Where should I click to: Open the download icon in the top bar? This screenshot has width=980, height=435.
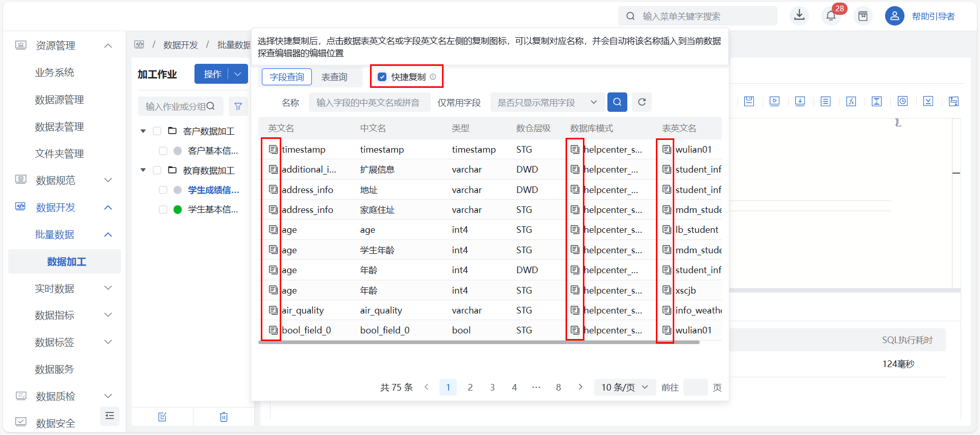pyautogui.click(x=799, y=15)
